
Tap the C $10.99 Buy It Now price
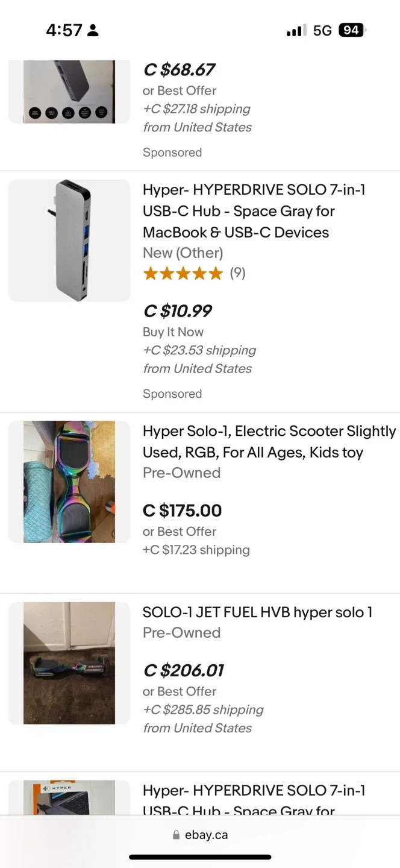(x=177, y=311)
